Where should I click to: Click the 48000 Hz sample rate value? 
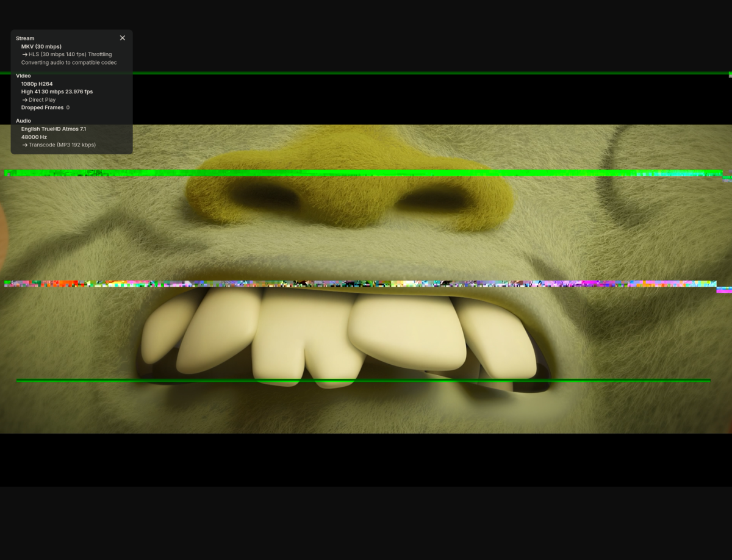pos(34,137)
